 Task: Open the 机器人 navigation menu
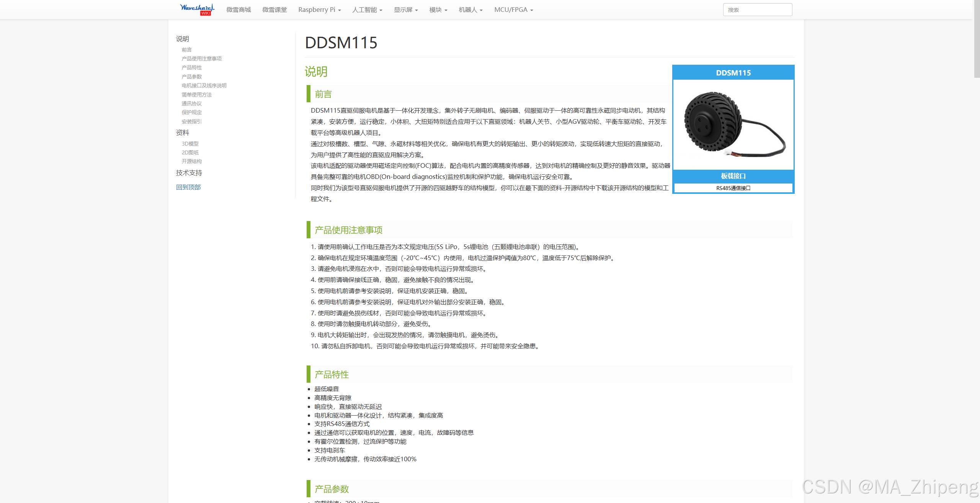click(x=470, y=10)
